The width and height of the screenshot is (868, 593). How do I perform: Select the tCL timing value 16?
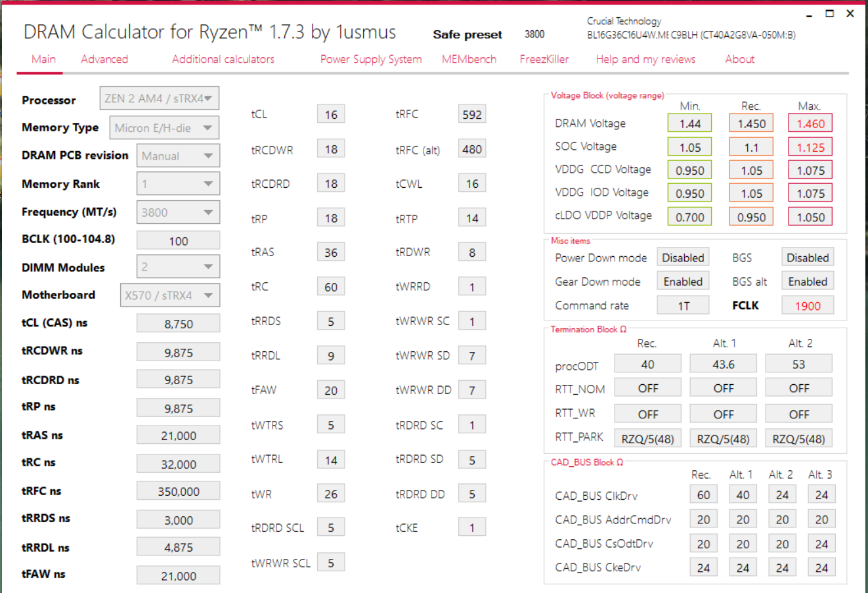[331, 114]
